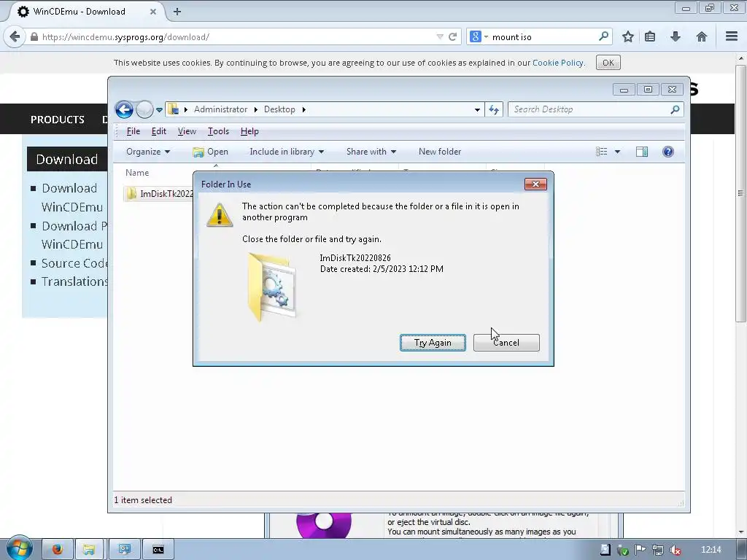Click Open in Explorer toolbar
This screenshot has height=560, width=747.
click(x=211, y=152)
